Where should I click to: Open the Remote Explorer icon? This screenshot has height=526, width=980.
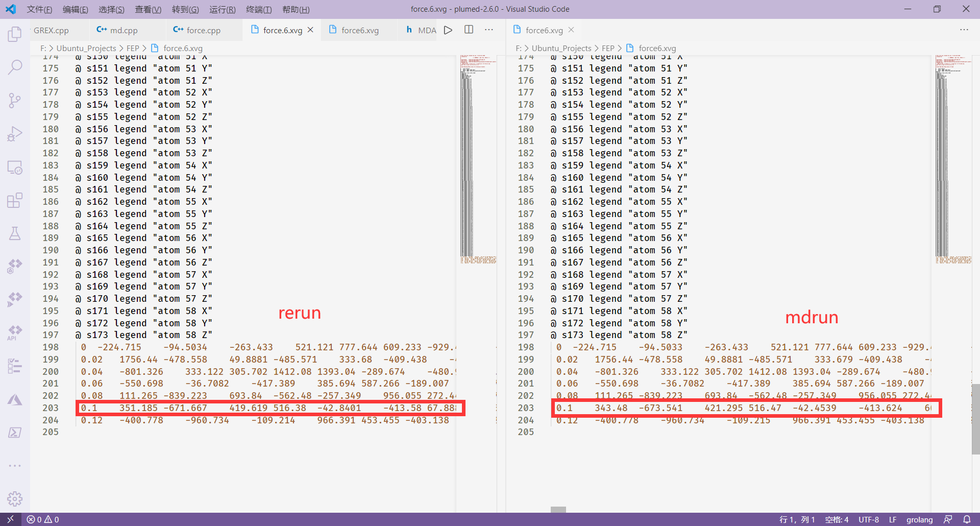[x=15, y=168]
